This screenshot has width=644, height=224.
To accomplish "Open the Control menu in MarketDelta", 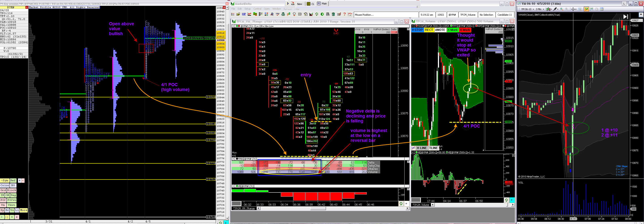I will (257, 9).
